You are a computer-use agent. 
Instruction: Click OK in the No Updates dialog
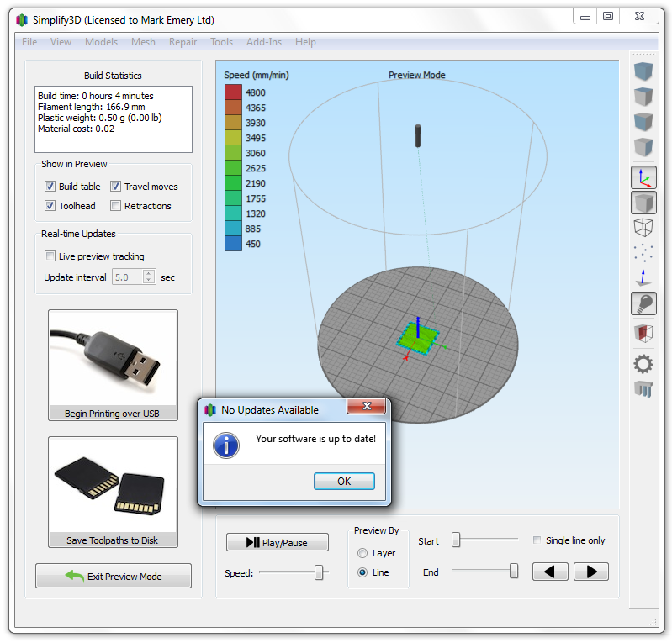pos(344,482)
